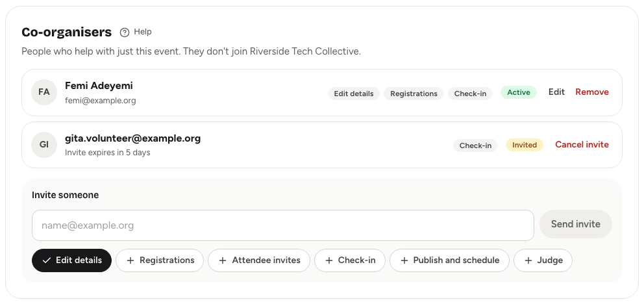Click gita.volunteer@example.org heading text
Viewport: 644px width, 304px height.
pyautogui.click(x=132, y=138)
